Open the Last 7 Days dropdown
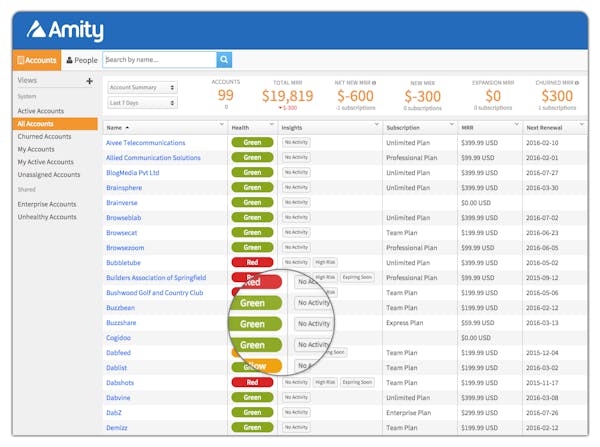This screenshot has width=600, height=447. (142, 103)
